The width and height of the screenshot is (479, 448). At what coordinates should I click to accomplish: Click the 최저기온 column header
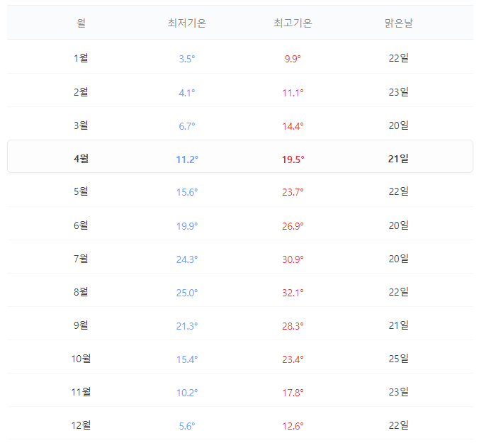187,23
